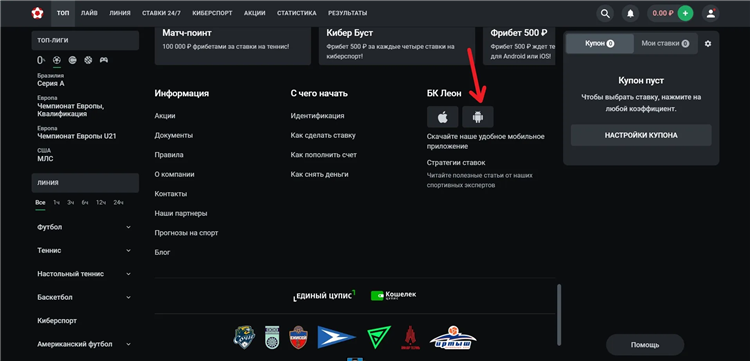Open the АКЦИИ tab
Screen dimensions: 750x361
click(254, 13)
